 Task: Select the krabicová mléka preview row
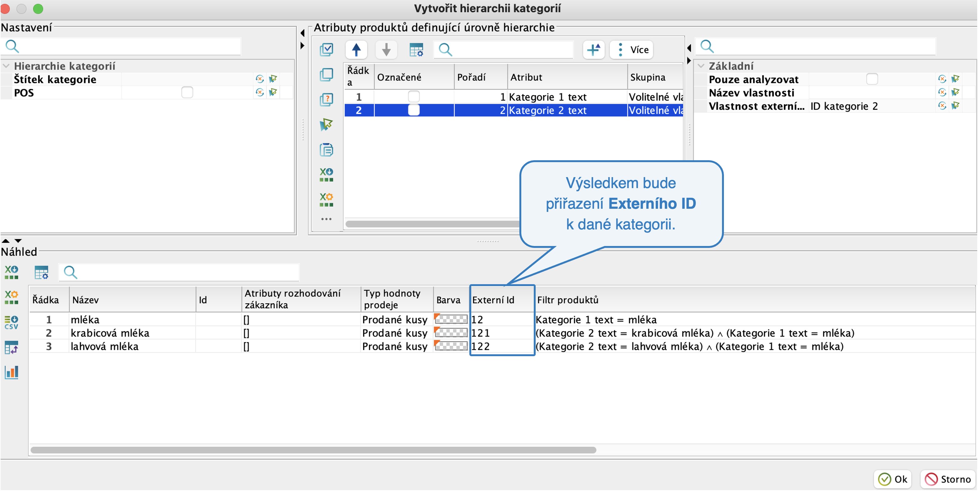(502, 333)
